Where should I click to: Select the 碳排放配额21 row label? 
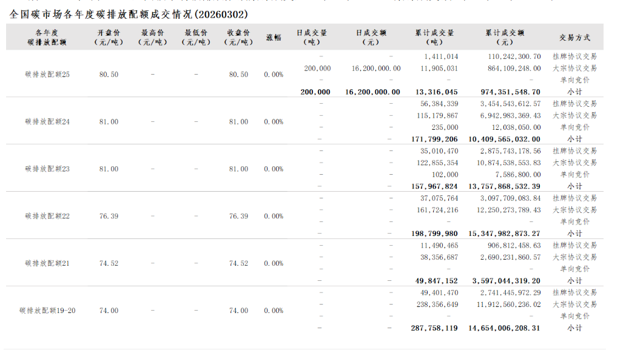pos(47,263)
